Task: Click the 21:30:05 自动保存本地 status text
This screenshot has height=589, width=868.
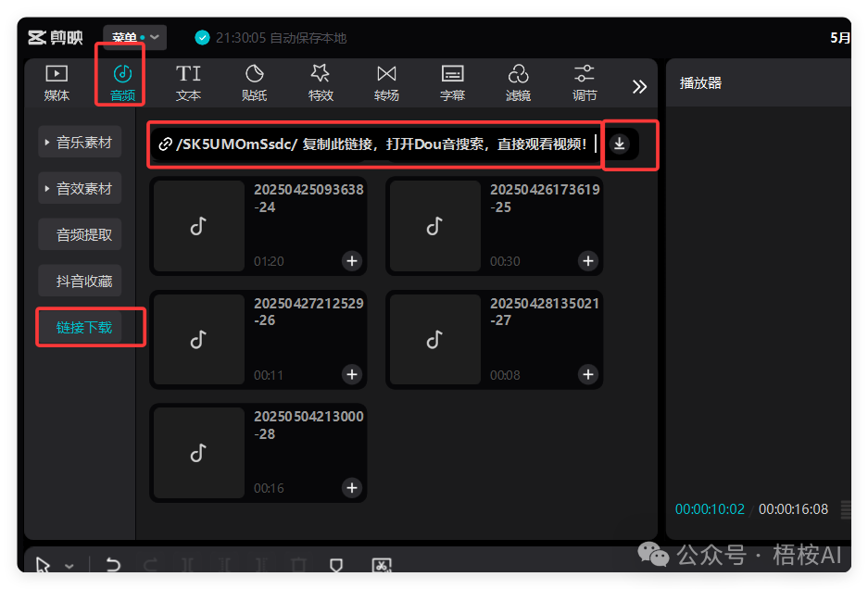Action: pyautogui.click(x=281, y=38)
